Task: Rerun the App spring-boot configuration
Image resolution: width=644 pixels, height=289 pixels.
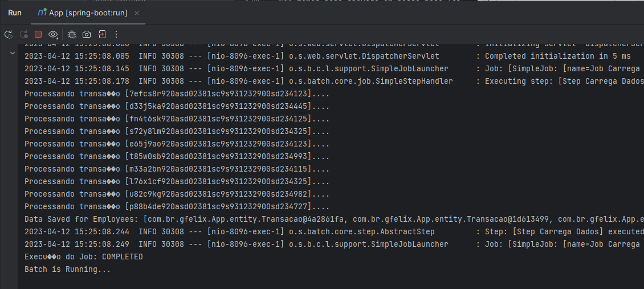Action: 9,34
